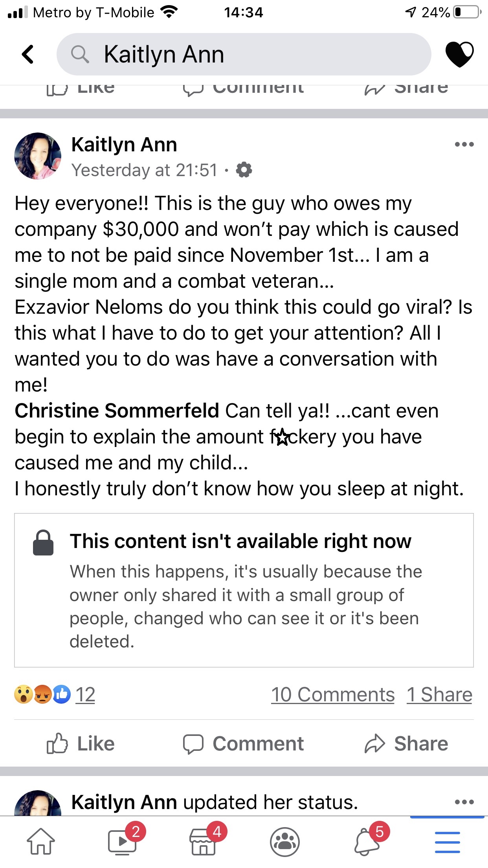Open the Christine Sommerfeld tagged name
The height and width of the screenshot is (868, 488).
[x=117, y=411]
